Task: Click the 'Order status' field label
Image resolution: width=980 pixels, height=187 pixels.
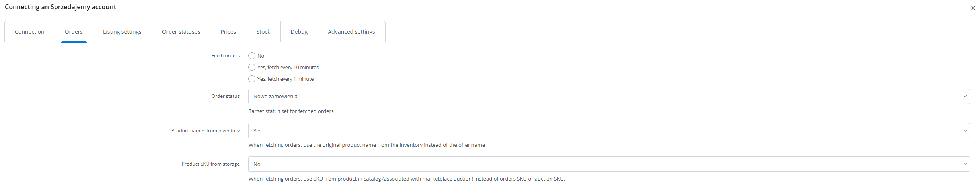Action: (x=225, y=96)
